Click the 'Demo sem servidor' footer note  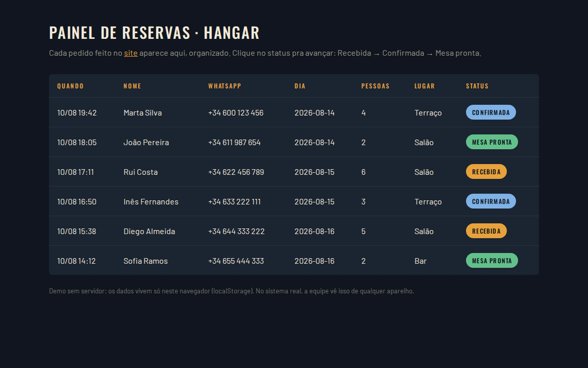231,291
